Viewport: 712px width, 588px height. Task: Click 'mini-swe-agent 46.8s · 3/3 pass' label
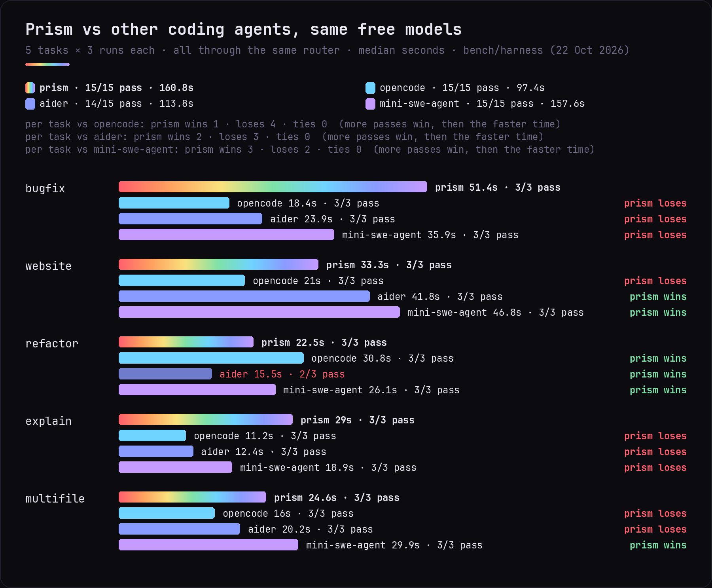pos(496,313)
